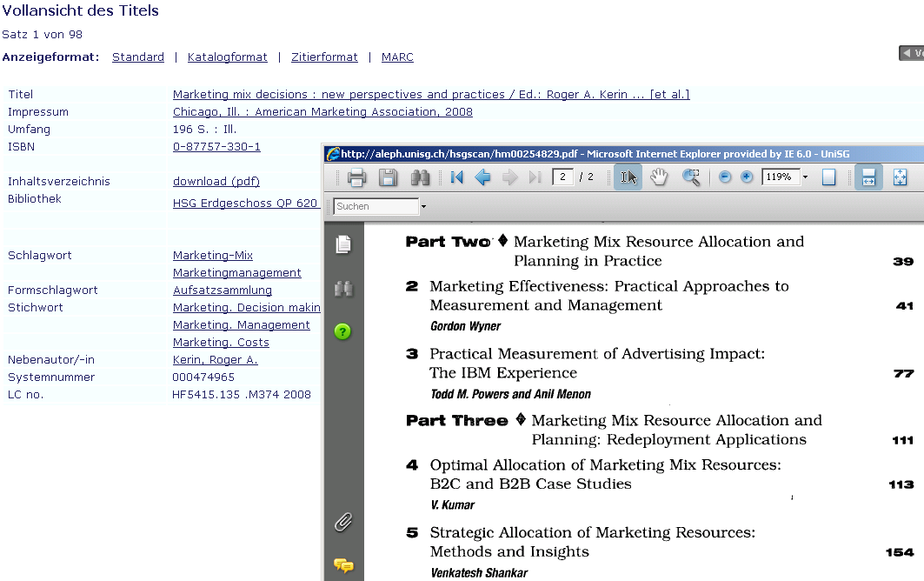Open the Aufsatzsammlung form heading

pyautogui.click(x=223, y=290)
